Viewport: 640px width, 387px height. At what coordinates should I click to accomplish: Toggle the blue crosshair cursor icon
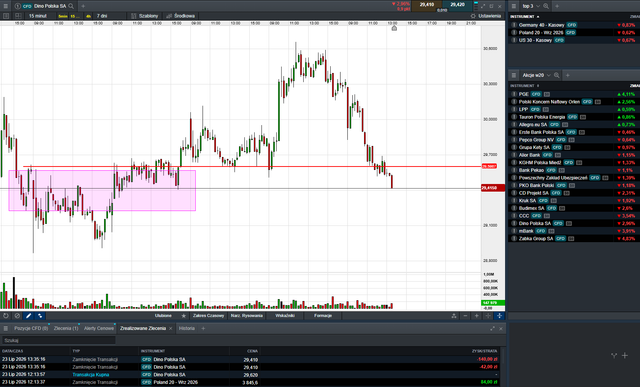(x=499, y=316)
